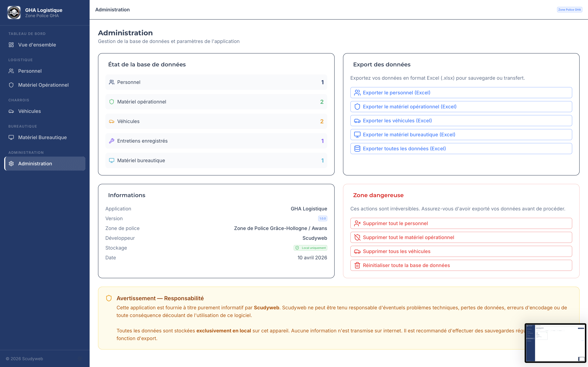Viewport: 588px width, 367px height.
Task: Click Réinitialiser toute la base de données
Action: (461, 265)
